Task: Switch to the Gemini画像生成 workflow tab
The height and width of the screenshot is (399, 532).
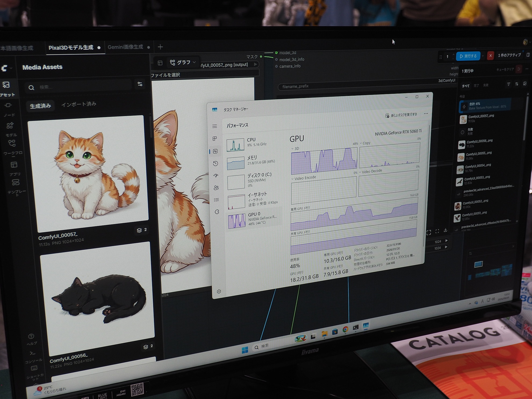Action: click(x=128, y=47)
